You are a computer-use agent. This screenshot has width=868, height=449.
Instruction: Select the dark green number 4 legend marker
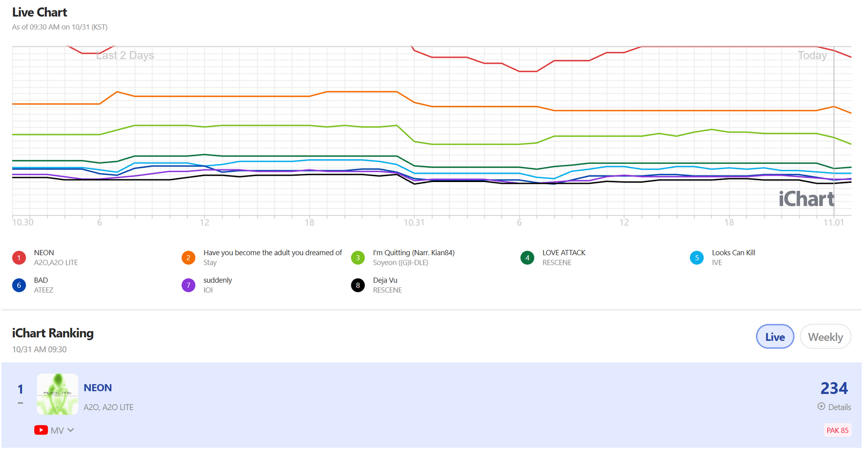(528, 258)
